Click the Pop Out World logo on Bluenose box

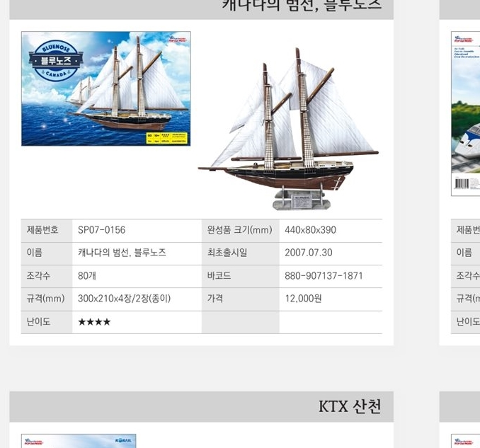click(178, 39)
